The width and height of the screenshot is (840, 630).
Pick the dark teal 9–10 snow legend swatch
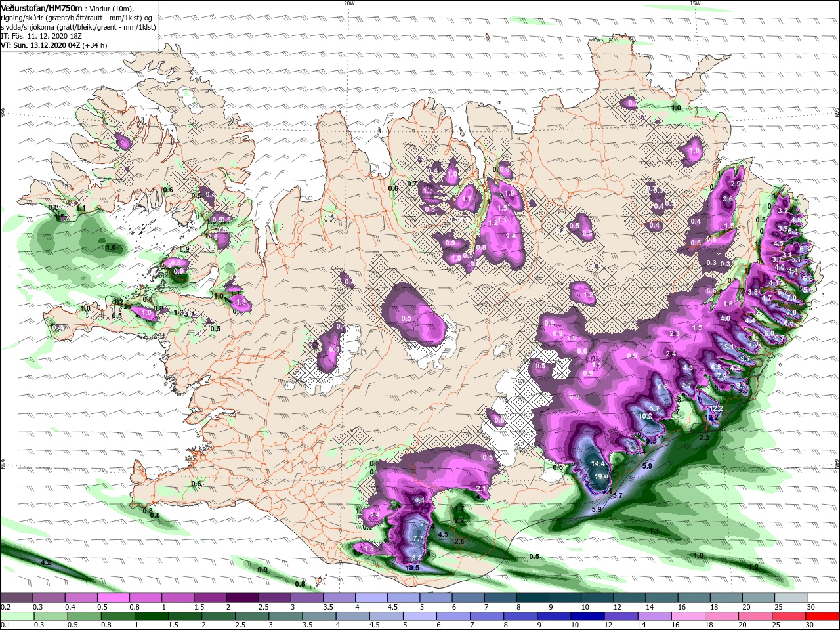pos(564,598)
